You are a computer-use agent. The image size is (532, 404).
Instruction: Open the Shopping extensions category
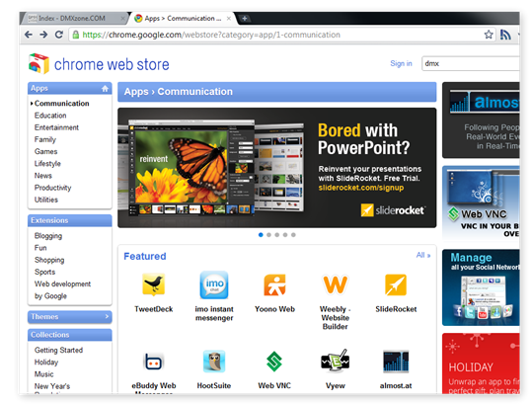tap(49, 260)
